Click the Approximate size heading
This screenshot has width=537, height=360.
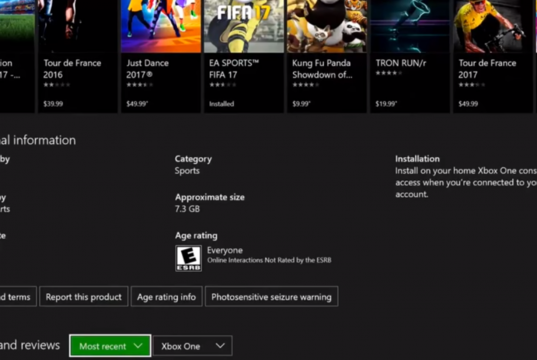[x=210, y=197]
